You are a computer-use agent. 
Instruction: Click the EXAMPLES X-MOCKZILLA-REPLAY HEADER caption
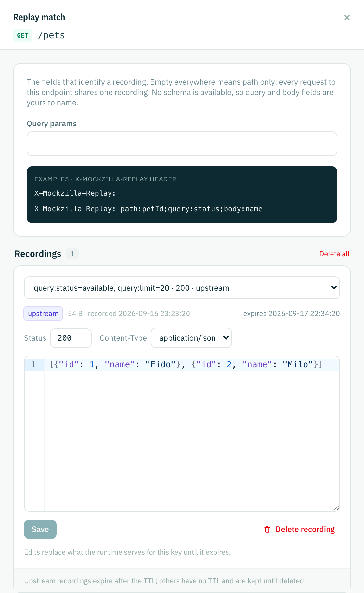pyautogui.click(x=105, y=179)
